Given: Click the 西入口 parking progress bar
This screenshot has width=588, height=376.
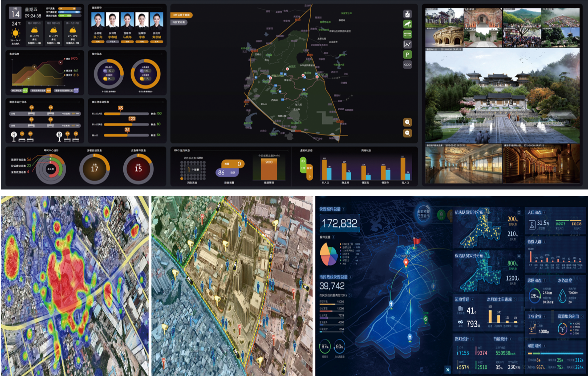Looking at the screenshot, I should point(126,135).
